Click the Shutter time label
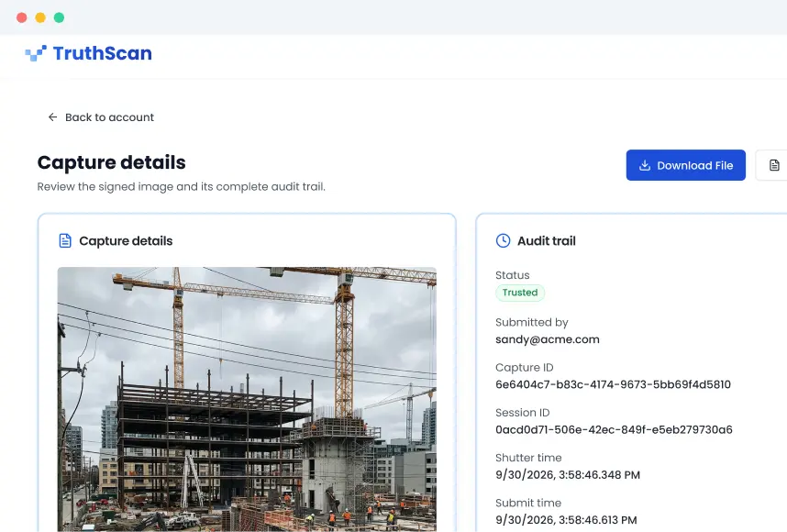Viewport: 787px width, 532px height. pos(528,458)
